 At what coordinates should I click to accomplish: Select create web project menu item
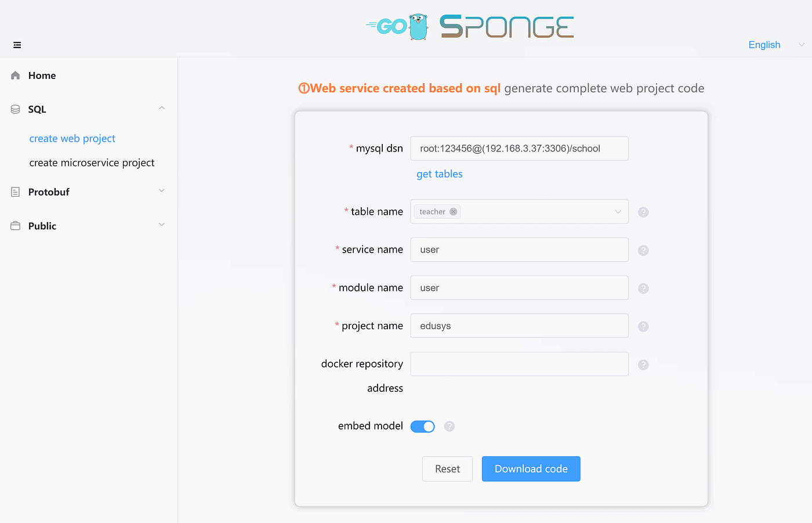72,139
